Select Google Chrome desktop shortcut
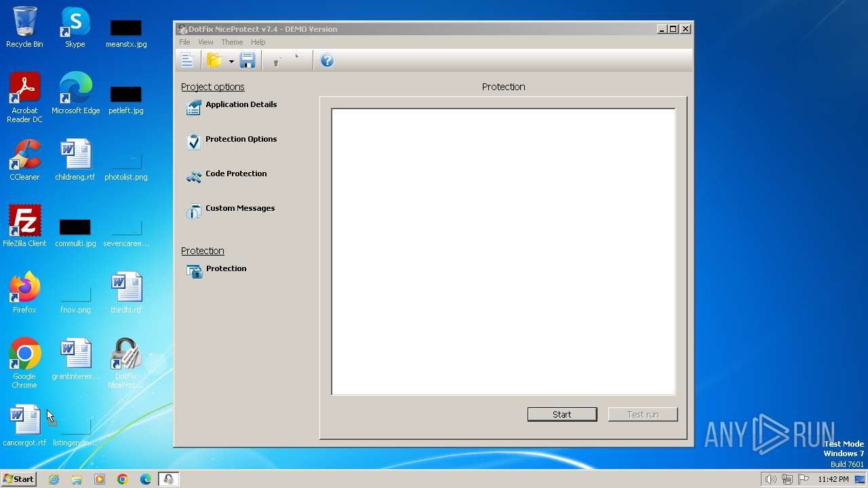This screenshot has width=868, height=488. point(24,363)
